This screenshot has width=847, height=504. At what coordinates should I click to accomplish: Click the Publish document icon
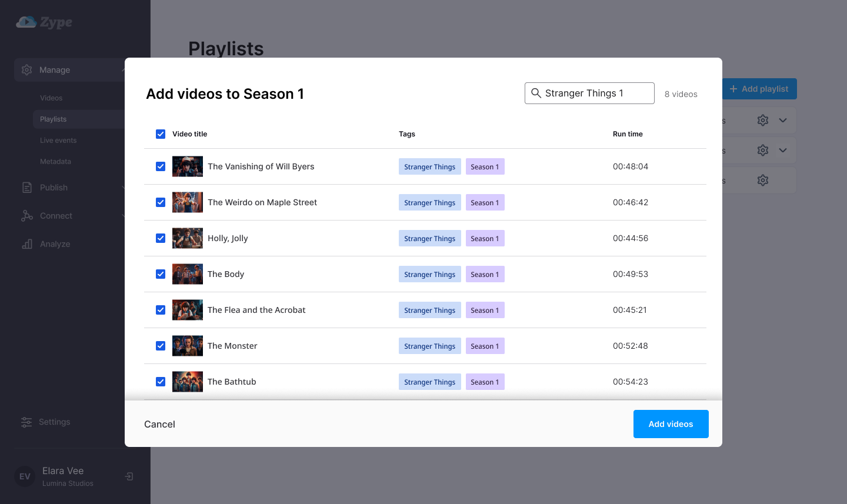(x=27, y=188)
